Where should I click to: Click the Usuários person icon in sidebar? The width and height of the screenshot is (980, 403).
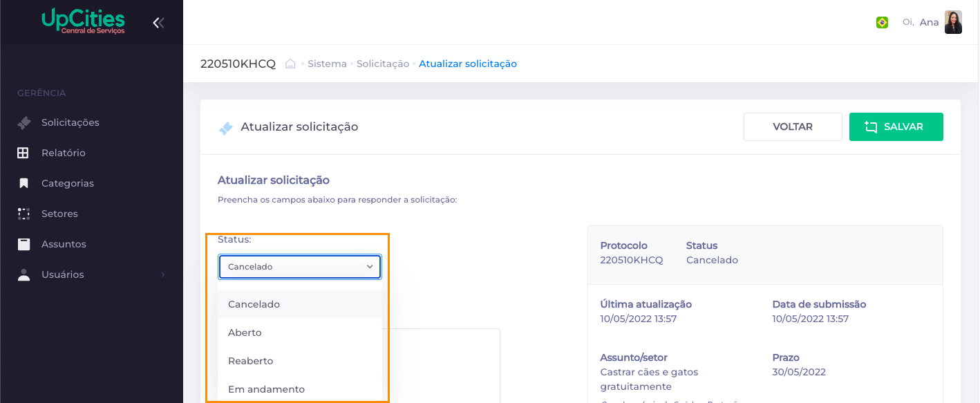(23, 274)
